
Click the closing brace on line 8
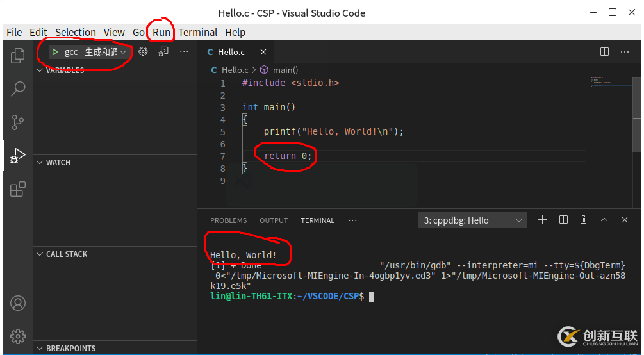pyautogui.click(x=245, y=168)
